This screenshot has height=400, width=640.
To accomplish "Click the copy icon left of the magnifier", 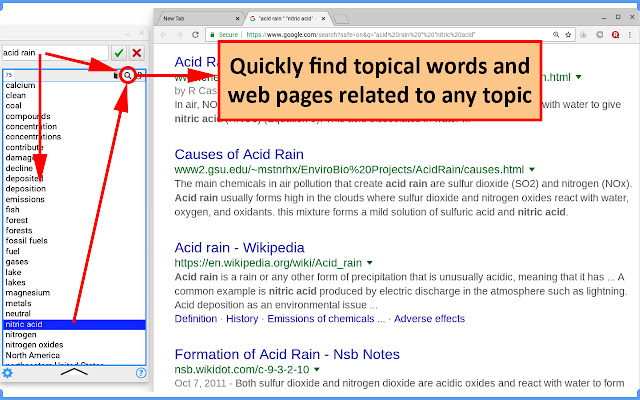I will (116, 76).
